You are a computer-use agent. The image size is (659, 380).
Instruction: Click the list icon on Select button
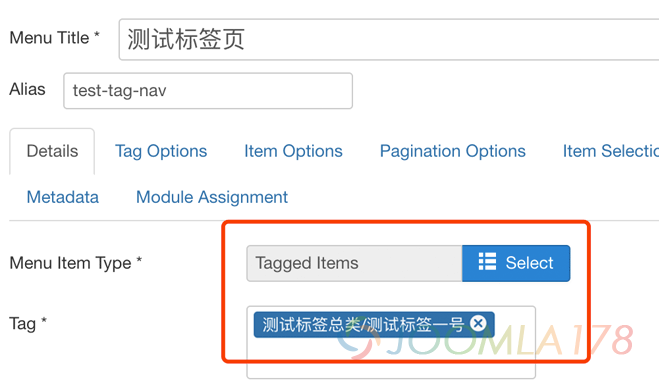pos(487,261)
